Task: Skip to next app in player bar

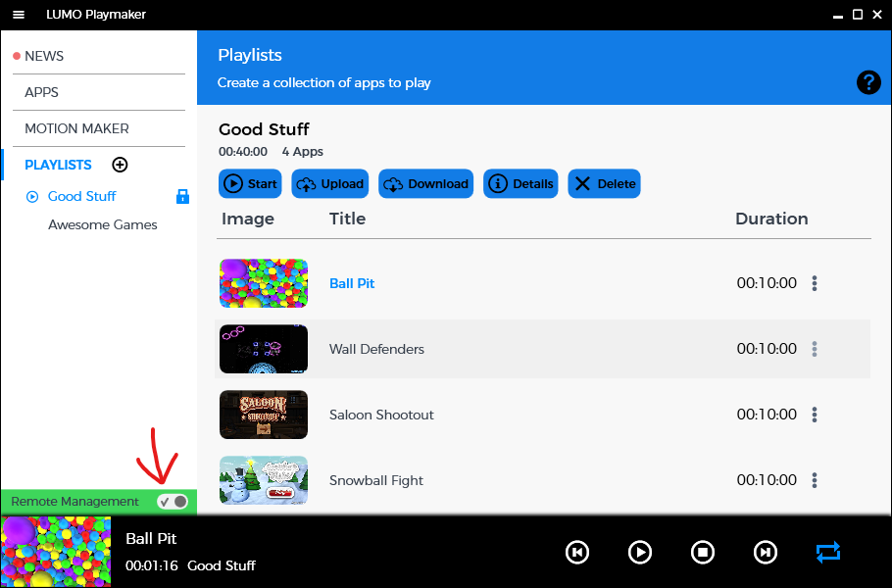Action: (766, 552)
